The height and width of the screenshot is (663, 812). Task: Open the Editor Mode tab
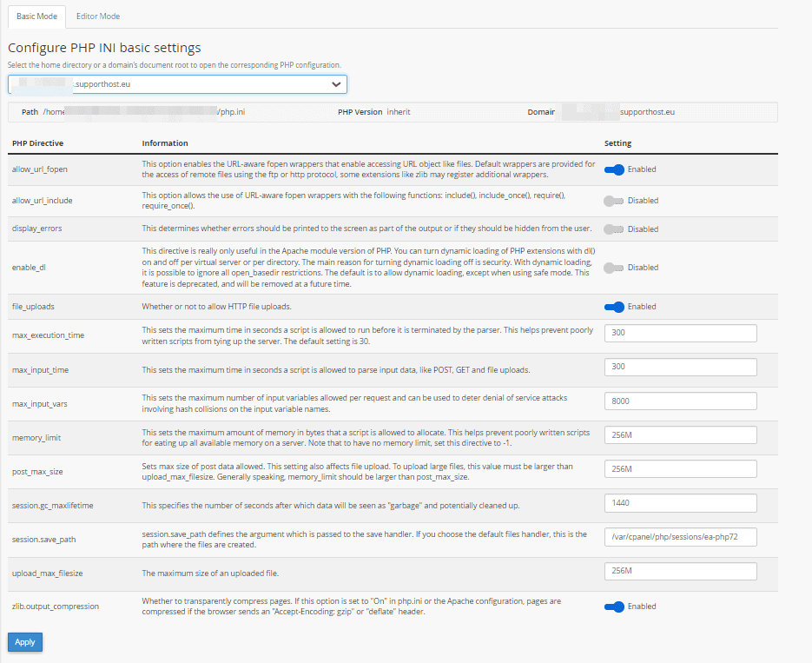coord(98,17)
